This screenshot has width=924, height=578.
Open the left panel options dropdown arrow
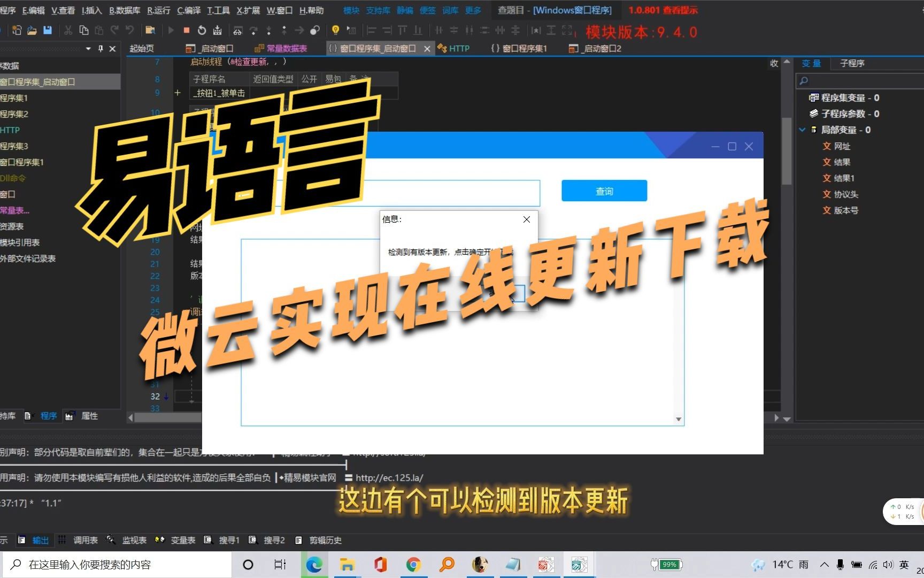pyautogui.click(x=88, y=49)
